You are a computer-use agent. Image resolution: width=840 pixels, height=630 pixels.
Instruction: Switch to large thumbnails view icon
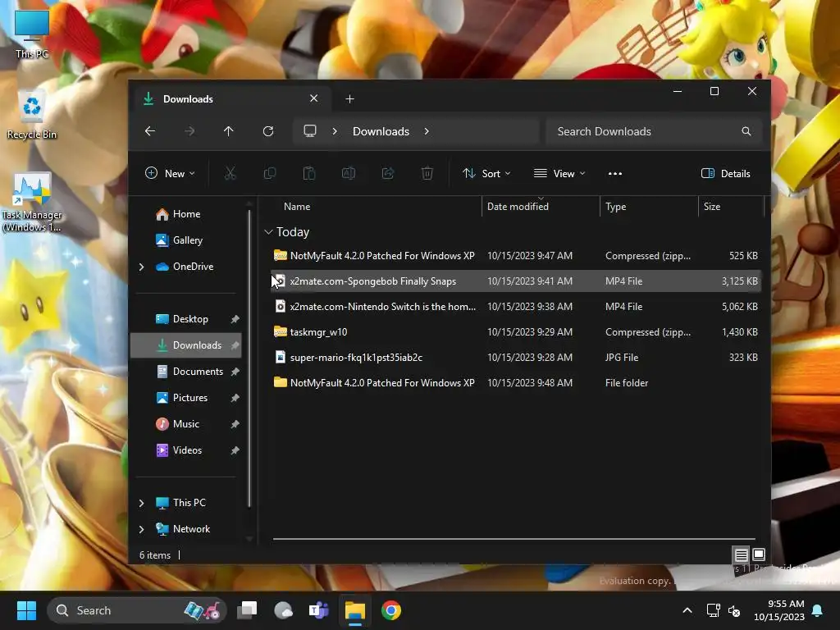pos(759,555)
